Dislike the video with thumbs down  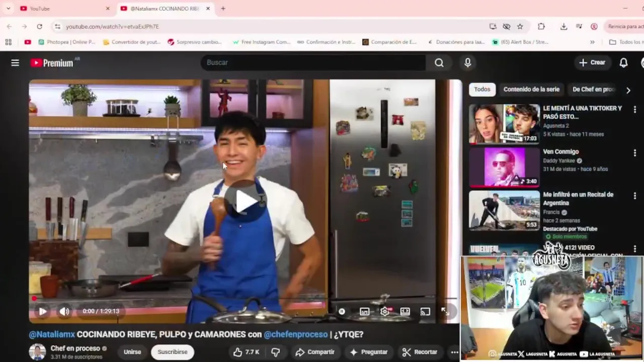275,352
